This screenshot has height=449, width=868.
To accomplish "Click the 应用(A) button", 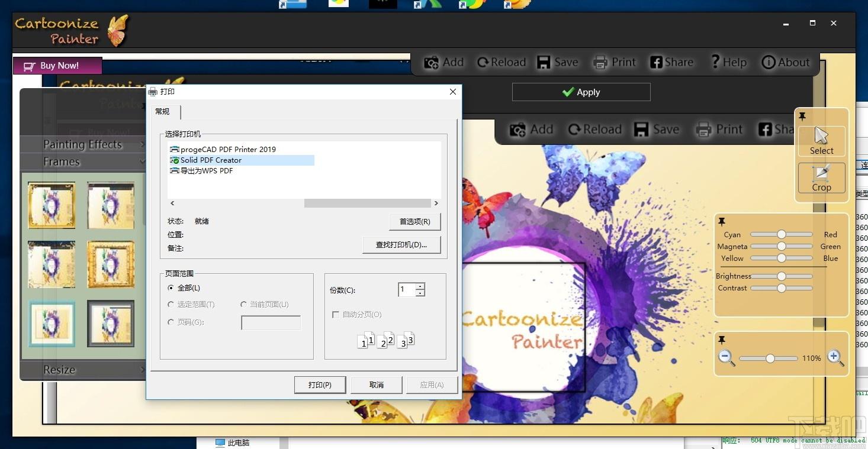I will click(432, 385).
